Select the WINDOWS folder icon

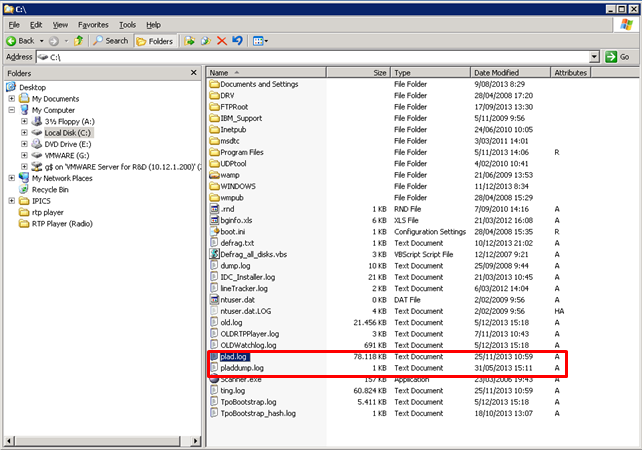[x=215, y=186]
